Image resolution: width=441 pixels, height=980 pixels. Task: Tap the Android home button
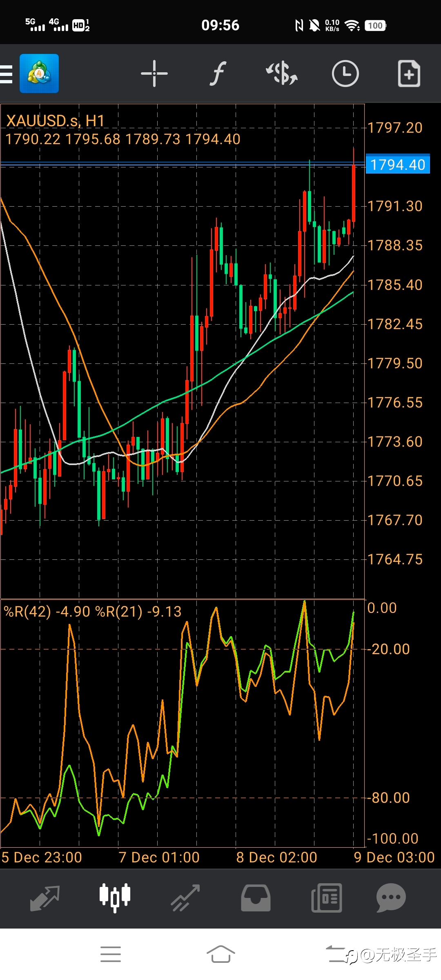[x=220, y=954]
